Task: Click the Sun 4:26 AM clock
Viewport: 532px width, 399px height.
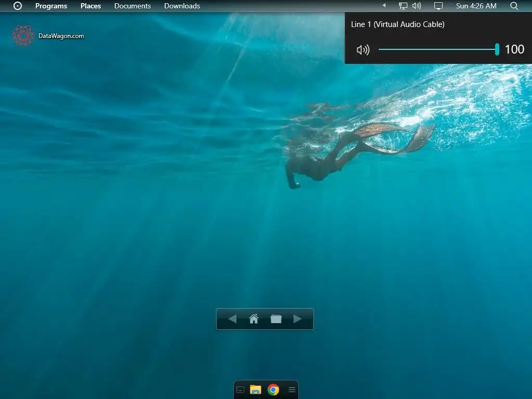Action: click(x=476, y=6)
